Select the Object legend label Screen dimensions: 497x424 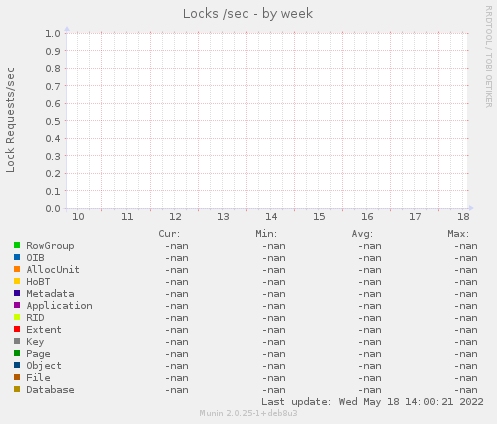click(44, 366)
